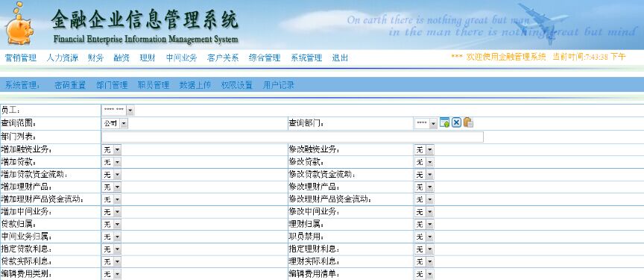Open the 中间业务 menu
Screen dimensions: 644x280
[x=182, y=58]
